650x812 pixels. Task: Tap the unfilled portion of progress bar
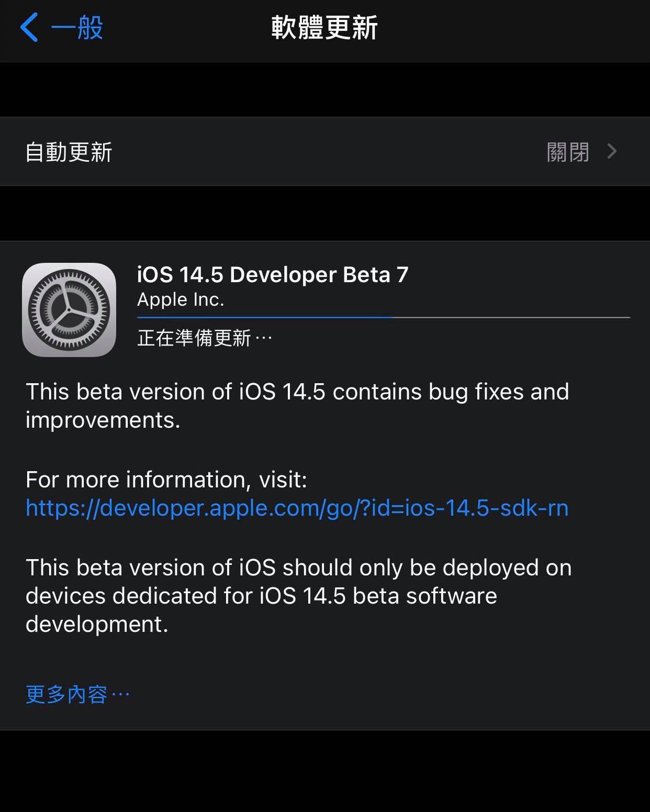[511, 317]
